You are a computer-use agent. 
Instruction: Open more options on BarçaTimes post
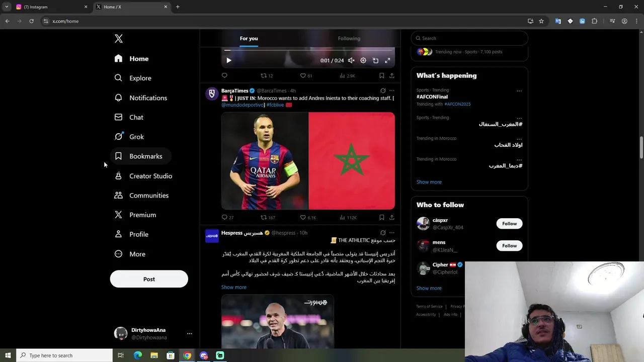(x=392, y=91)
